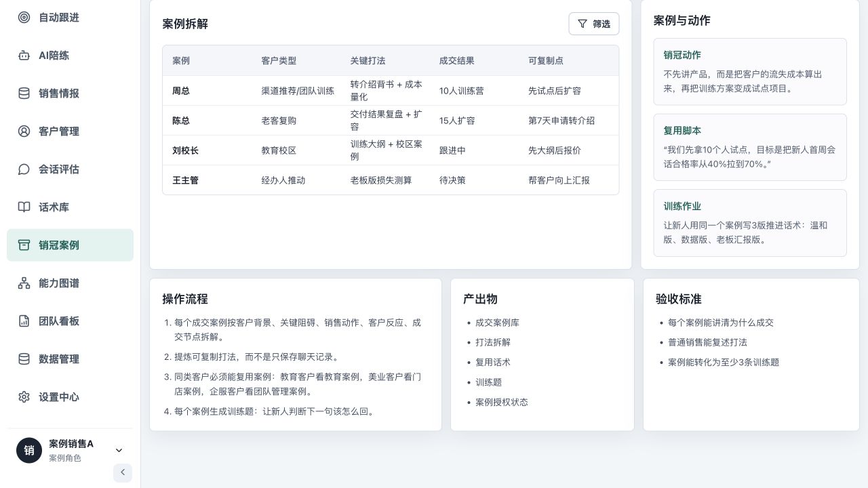Image resolution: width=868 pixels, height=488 pixels.
Task: Collapse the sidebar with chevron button
Action: pyautogui.click(x=123, y=472)
